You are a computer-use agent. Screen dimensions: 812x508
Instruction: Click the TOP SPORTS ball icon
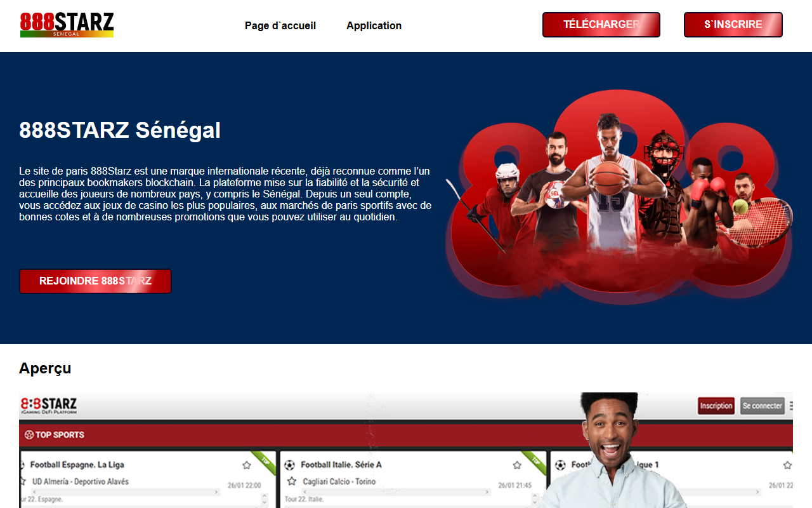tap(29, 435)
